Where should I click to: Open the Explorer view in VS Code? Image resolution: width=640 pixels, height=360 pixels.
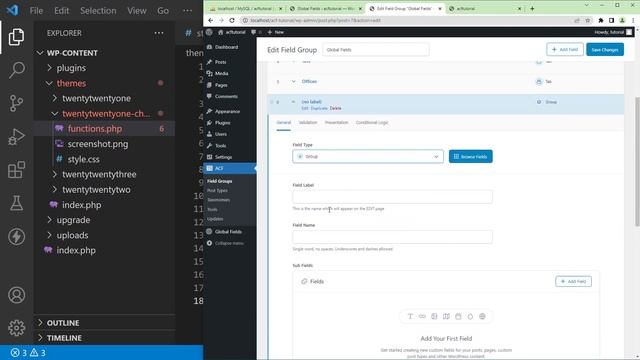coord(16,37)
